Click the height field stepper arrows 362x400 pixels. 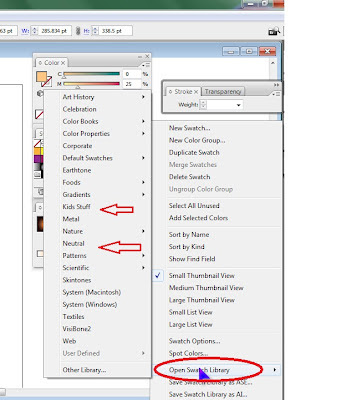pyautogui.click(x=96, y=31)
